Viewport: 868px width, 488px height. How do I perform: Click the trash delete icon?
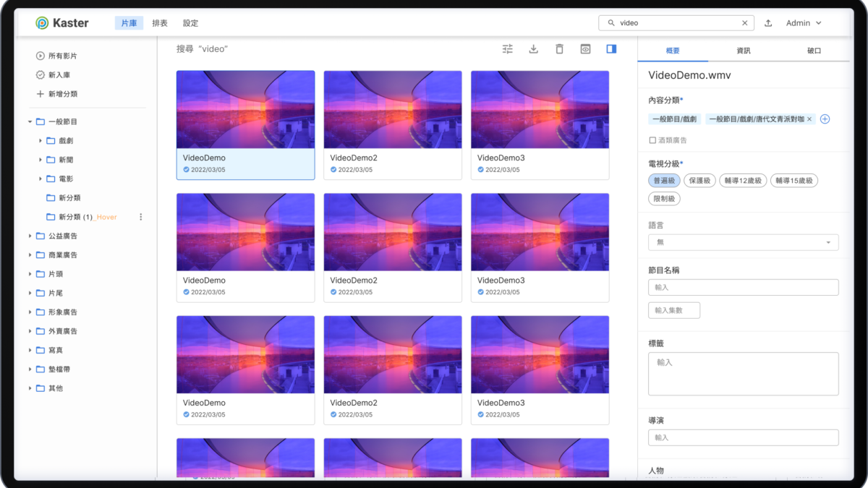(x=559, y=49)
